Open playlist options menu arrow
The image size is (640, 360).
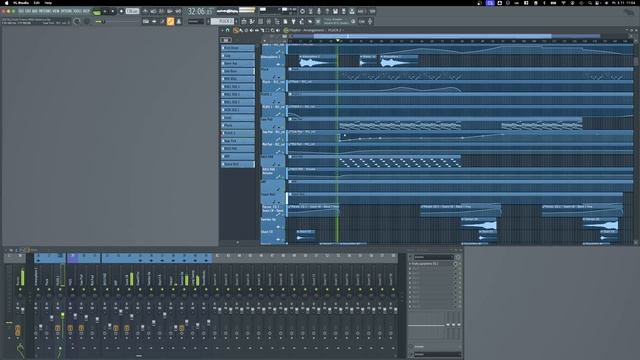point(222,30)
